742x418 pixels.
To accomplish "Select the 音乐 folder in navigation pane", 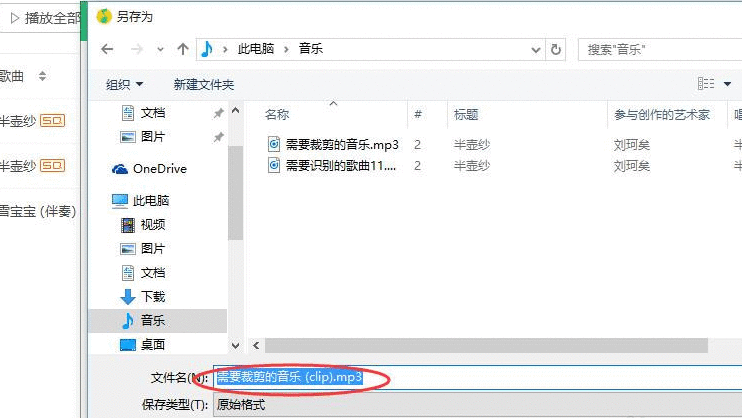I will [158, 320].
